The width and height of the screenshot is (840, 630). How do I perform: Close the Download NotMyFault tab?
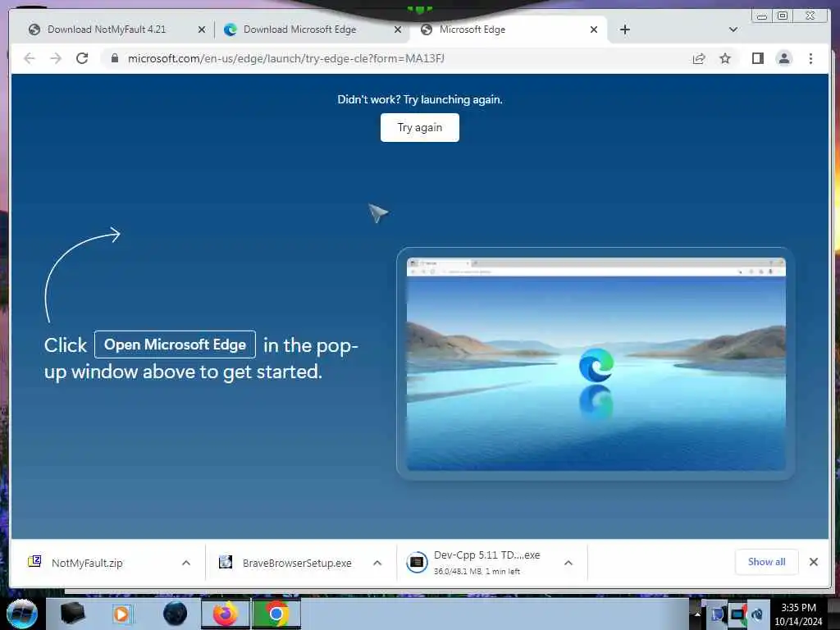pyautogui.click(x=202, y=30)
